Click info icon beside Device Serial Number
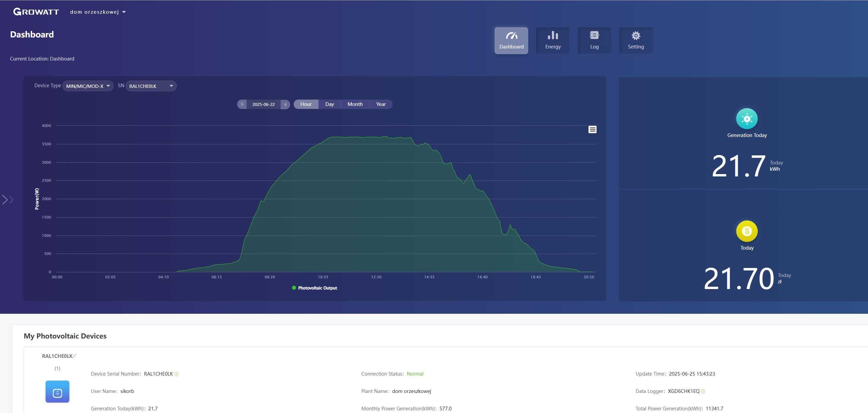Viewport: 868px width, 413px height. click(176, 374)
